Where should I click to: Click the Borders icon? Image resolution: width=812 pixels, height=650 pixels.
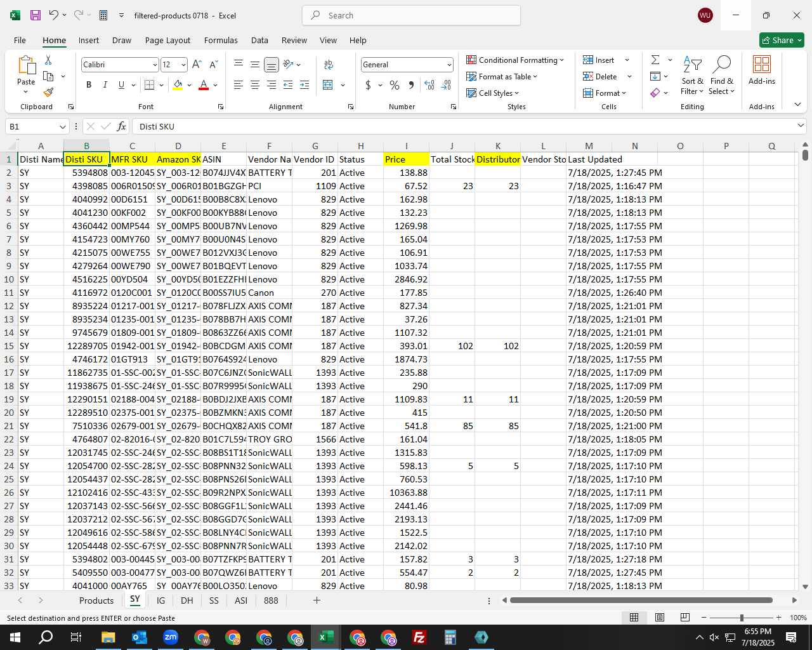tap(149, 84)
